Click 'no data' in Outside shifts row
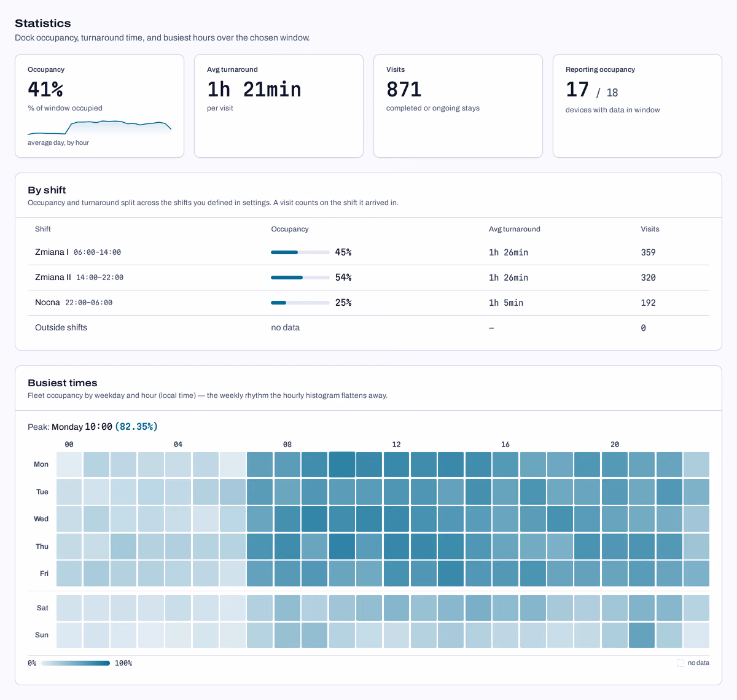 coord(286,327)
